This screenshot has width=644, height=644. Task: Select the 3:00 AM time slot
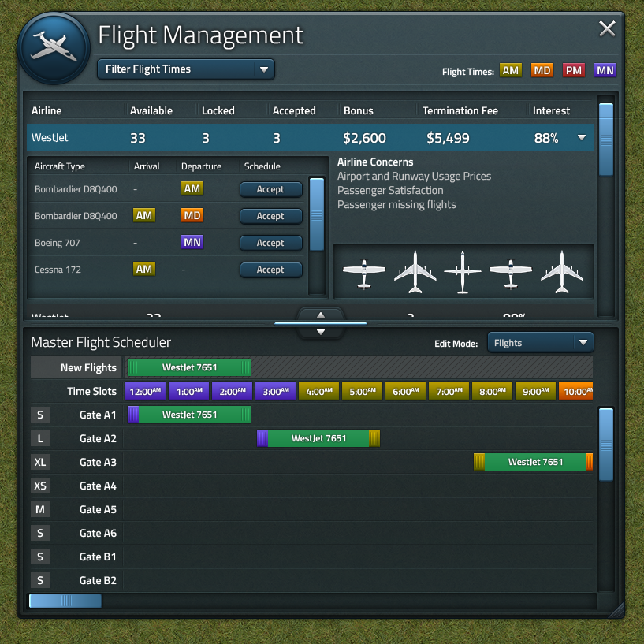(276, 392)
